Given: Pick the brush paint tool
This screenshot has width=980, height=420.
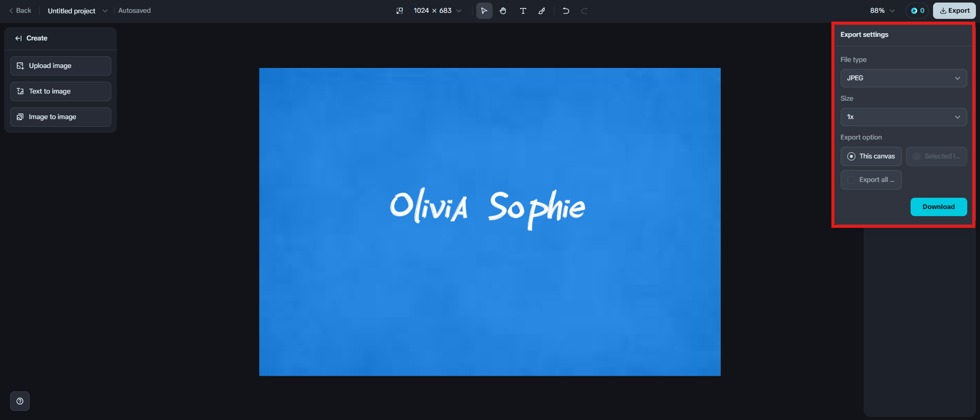Looking at the screenshot, I should click(x=542, y=11).
